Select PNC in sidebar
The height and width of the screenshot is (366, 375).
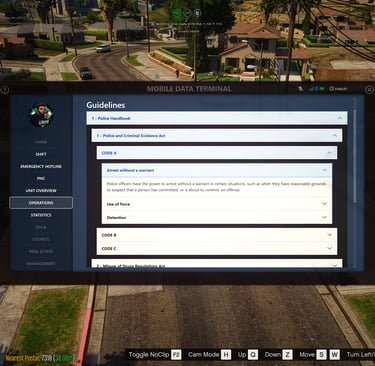41,178
